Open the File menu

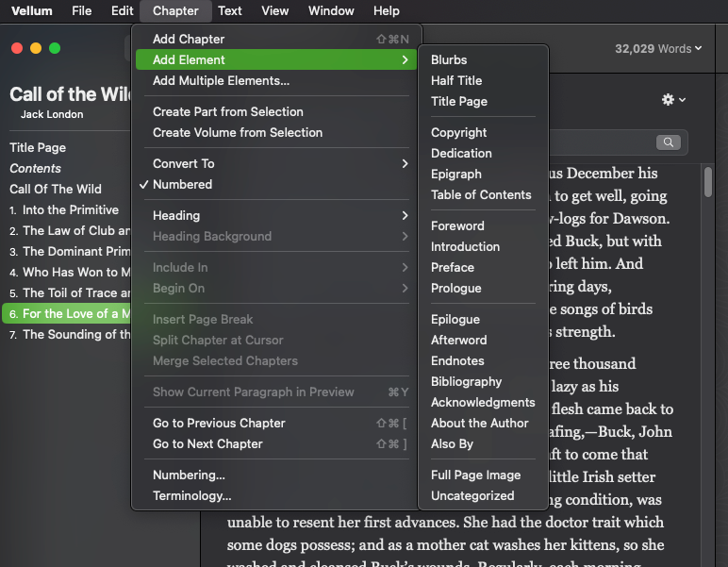point(81,10)
